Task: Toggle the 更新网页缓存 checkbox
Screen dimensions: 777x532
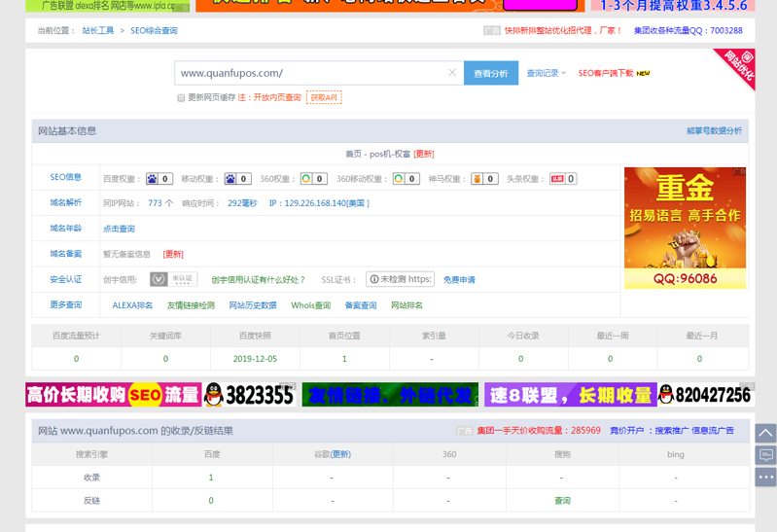Action: pos(181,97)
